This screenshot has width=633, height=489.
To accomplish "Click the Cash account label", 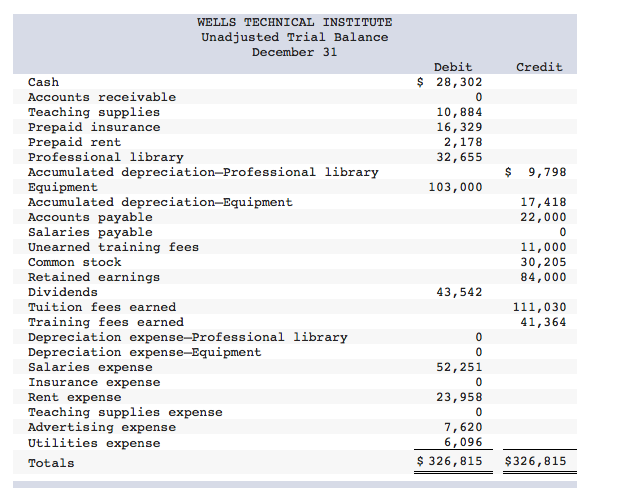I will click(44, 82).
